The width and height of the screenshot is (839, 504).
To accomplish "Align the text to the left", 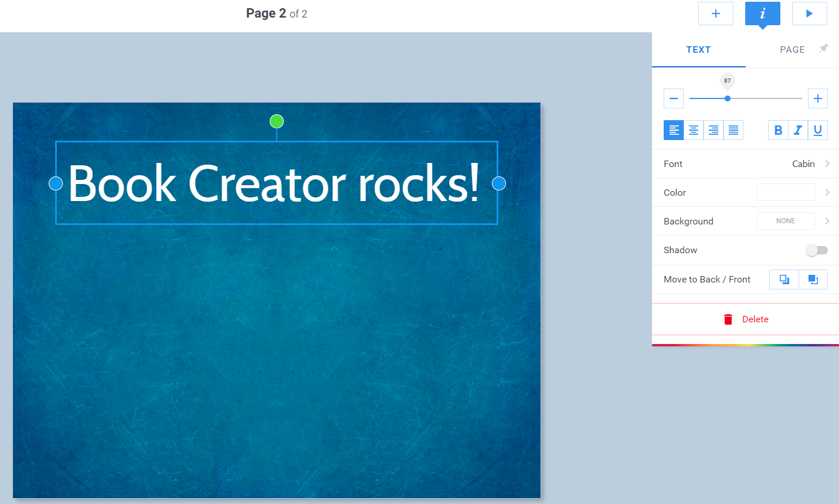I will coord(674,130).
